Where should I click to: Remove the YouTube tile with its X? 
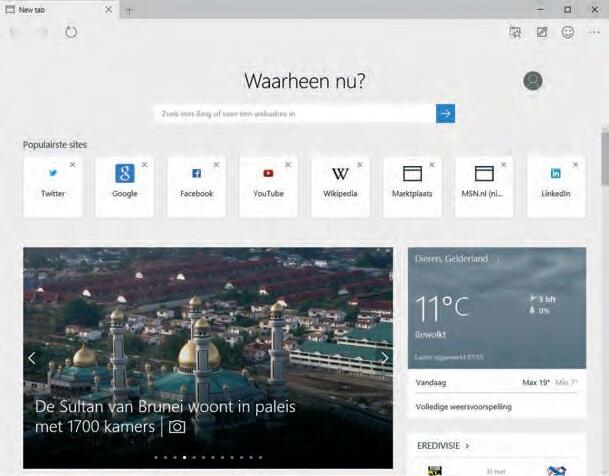[x=288, y=165]
